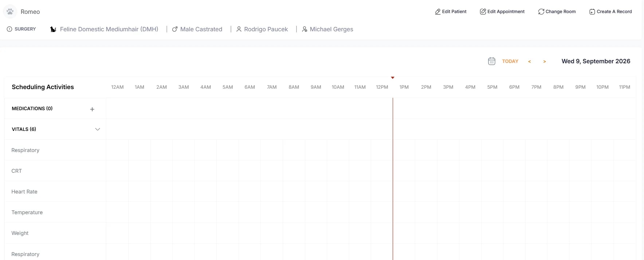Click the 3PM time column header
The width and height of the screenshot is (644, 260).
[x=448, y=87]
